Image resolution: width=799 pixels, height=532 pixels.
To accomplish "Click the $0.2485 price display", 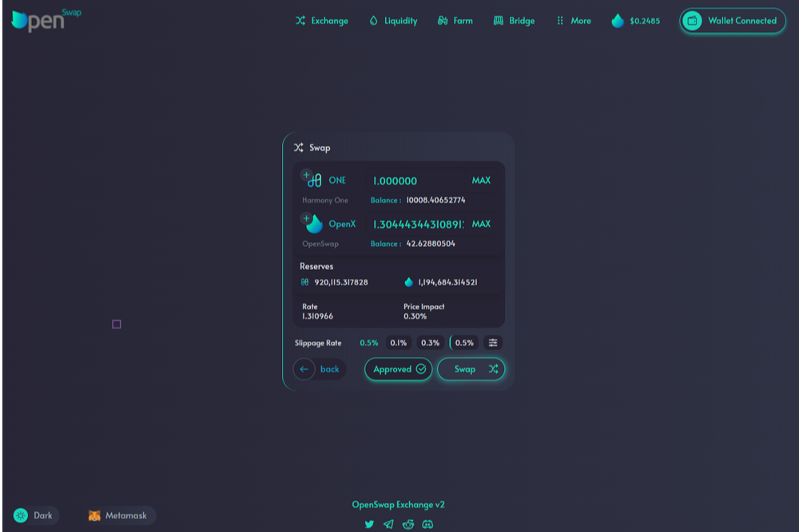I will point(635,21).
